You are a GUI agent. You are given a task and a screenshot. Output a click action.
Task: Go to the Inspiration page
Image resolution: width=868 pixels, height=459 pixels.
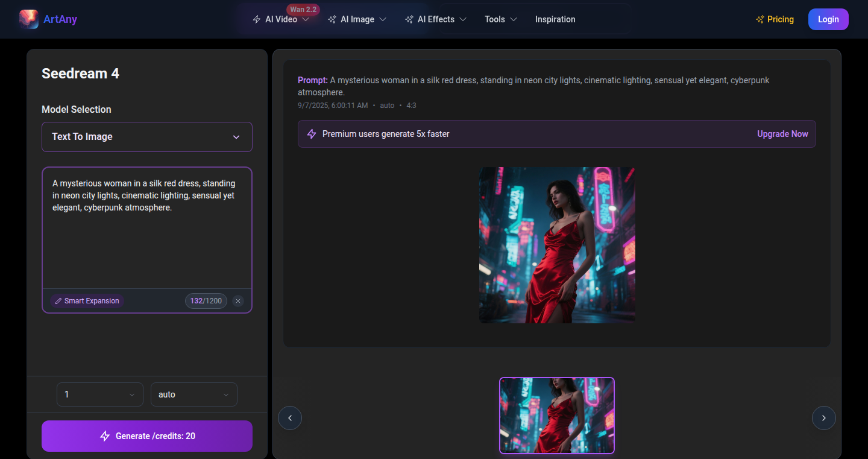coord(555,19)
